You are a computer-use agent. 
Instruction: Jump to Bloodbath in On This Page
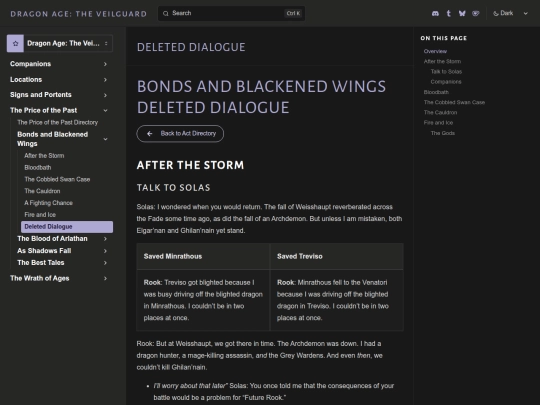point(436,92)
